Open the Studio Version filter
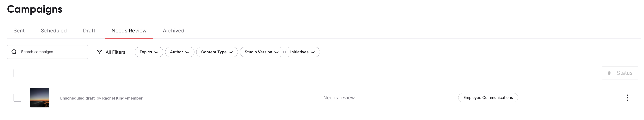 (262, 52)
